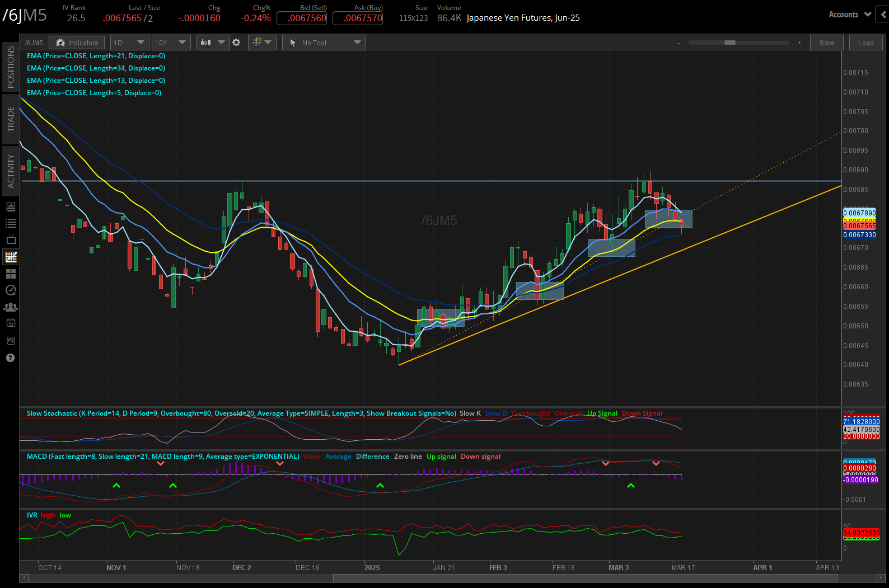Image resolution: width=889 pixels, height=588 pixels.
Task: Click the scrollbar right arrow
Action: [882, 578]
